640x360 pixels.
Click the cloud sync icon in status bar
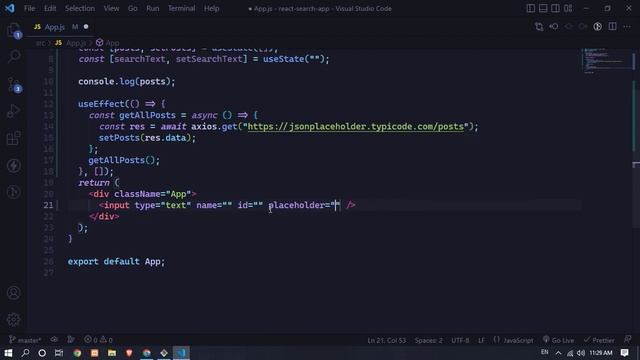[x=54, y=340]
